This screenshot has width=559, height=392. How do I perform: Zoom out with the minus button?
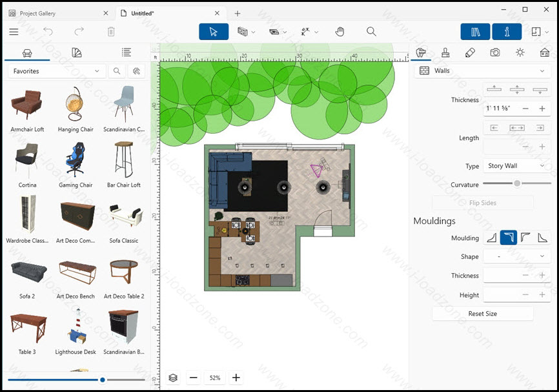194,378
